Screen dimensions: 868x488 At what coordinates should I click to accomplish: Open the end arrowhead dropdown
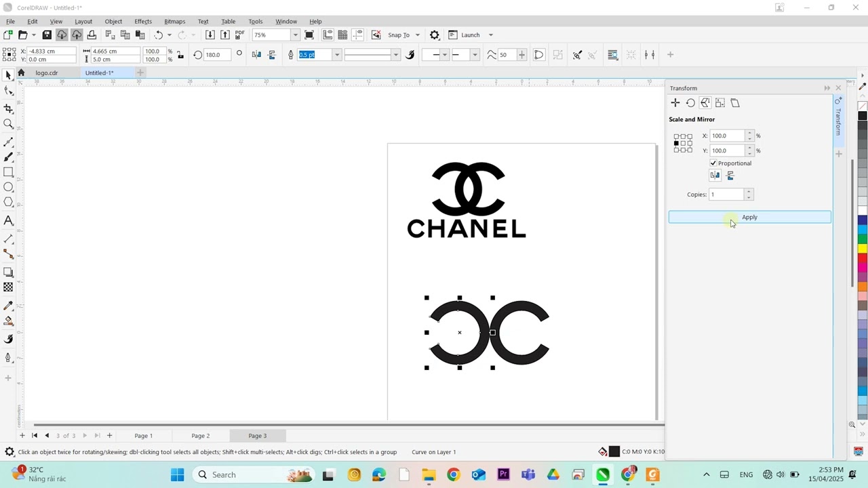(x=475, y=55)
